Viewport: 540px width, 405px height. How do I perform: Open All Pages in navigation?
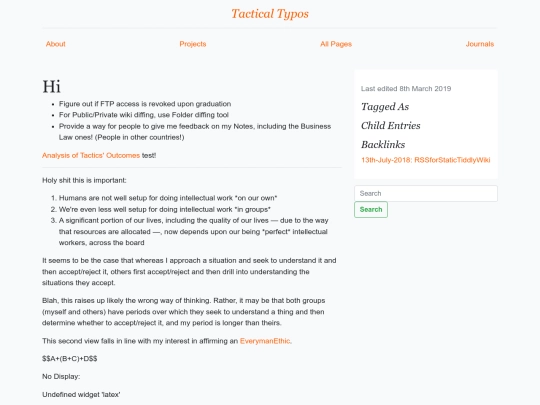[336, 44]
